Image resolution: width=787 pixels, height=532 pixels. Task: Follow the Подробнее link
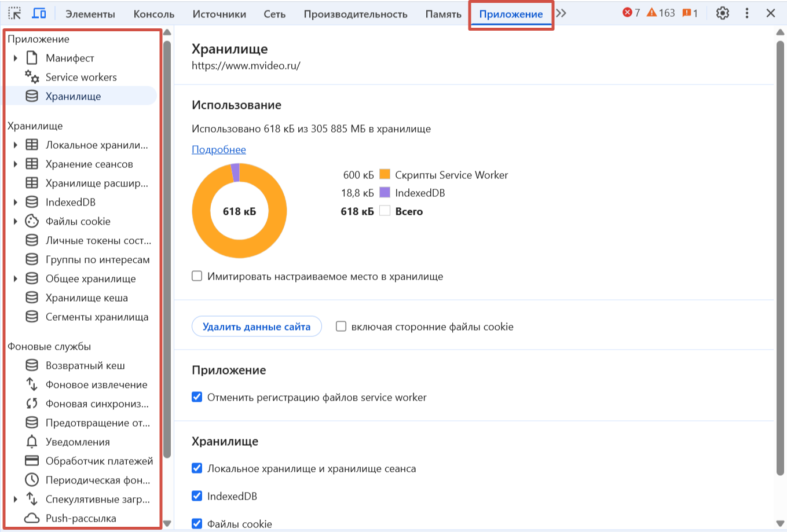219,149
